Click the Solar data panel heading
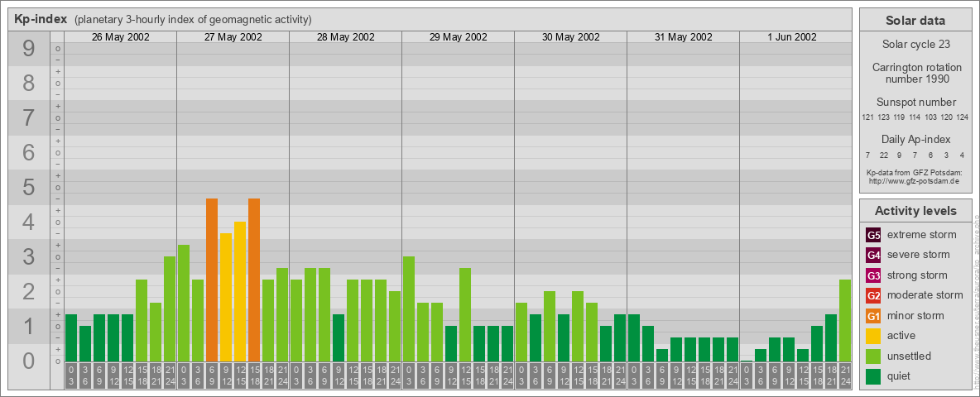The width and height of the screenshot is (980, 397). (915, 21)
